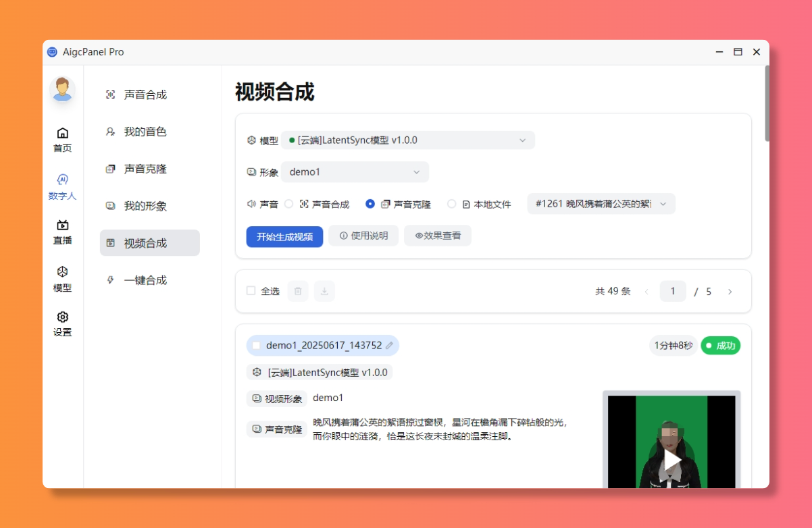The height and width of the screenshot is (528, 812).
Task: Expand the #1261 voice clone dropdown
Action: (x=600, y=203)
